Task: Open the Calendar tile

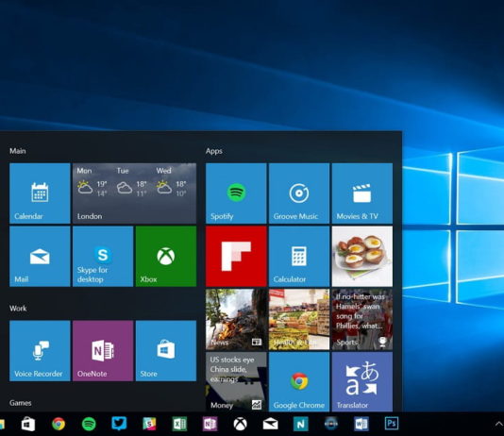Action: point(40,193)
